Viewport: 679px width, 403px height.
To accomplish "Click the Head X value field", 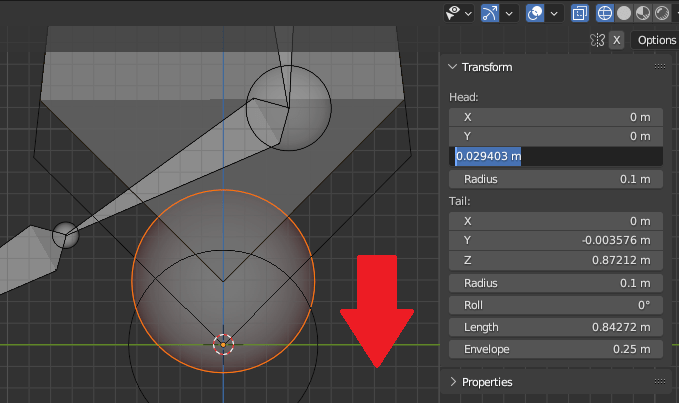I will [555, 117].
